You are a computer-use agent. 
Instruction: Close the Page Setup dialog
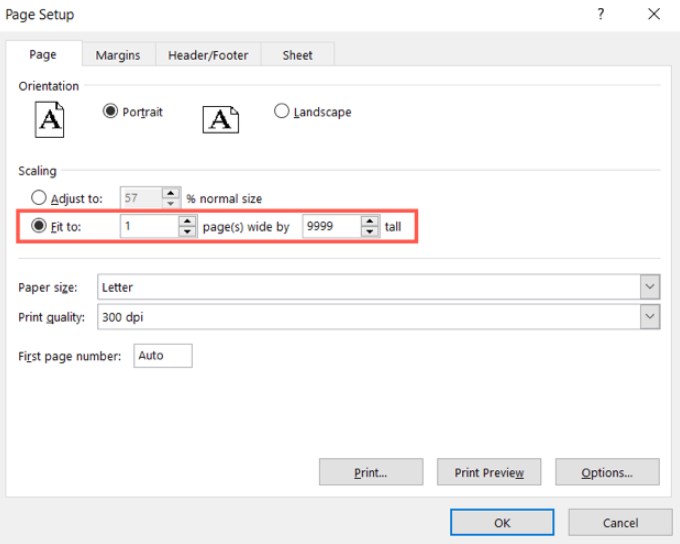click(x=654, y=14)
